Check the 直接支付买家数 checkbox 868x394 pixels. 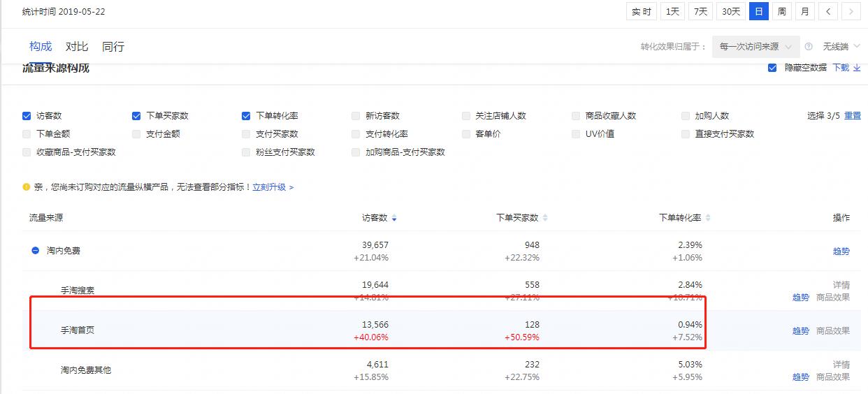[686, 134]
